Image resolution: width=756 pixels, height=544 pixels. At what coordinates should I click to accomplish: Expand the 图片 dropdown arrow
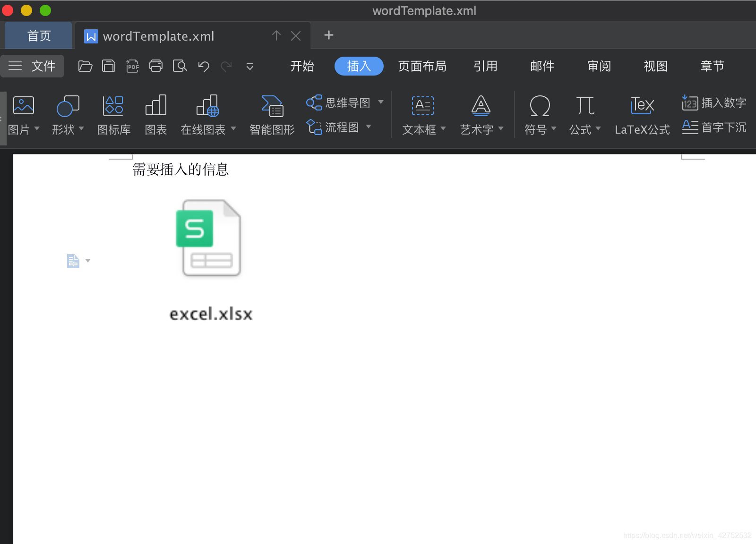[37, 128]
